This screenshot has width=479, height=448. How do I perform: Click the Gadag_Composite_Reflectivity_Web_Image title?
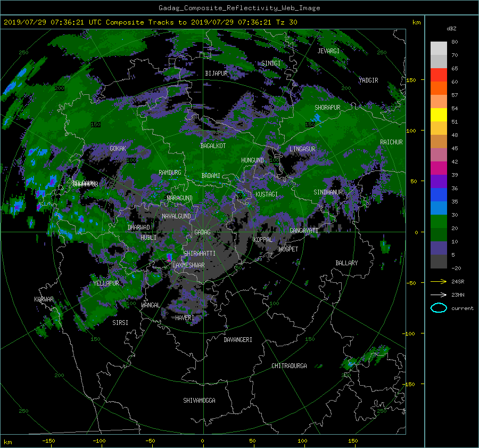click(239, 8)
